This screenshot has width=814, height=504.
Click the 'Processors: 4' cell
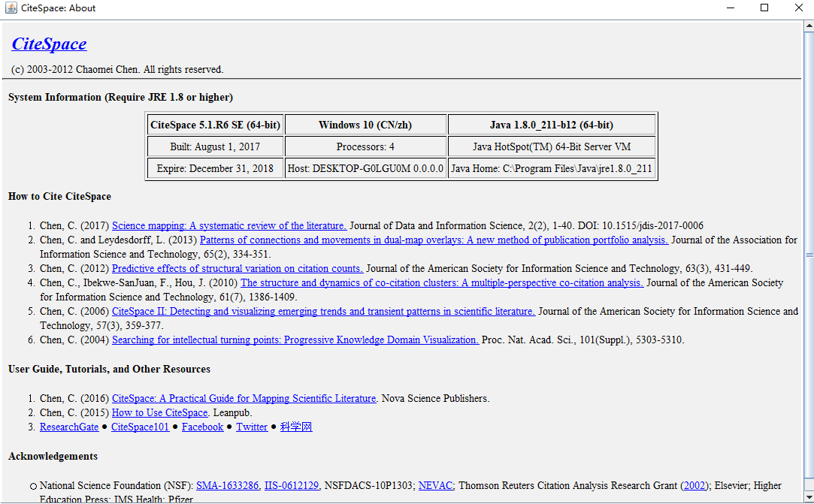coord(365,147)
